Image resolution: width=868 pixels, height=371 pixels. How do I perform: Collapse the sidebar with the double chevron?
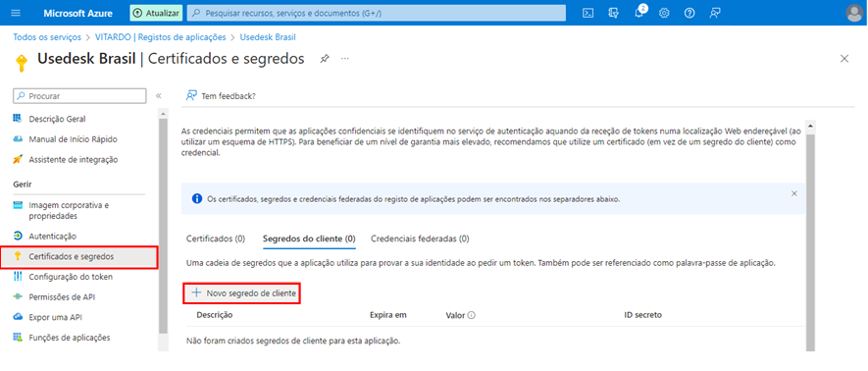pyautogui.click(x=158, y=96)
